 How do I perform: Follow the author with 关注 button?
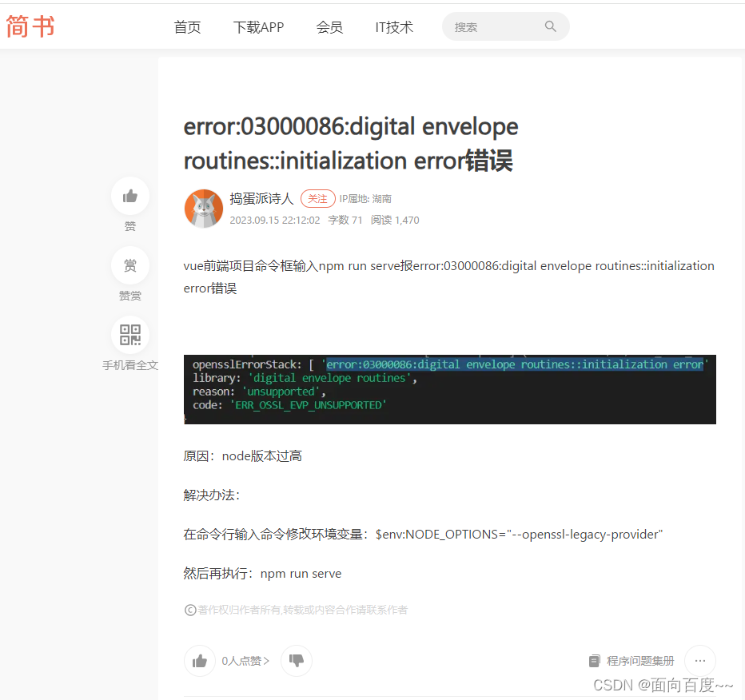coord(318,198)
